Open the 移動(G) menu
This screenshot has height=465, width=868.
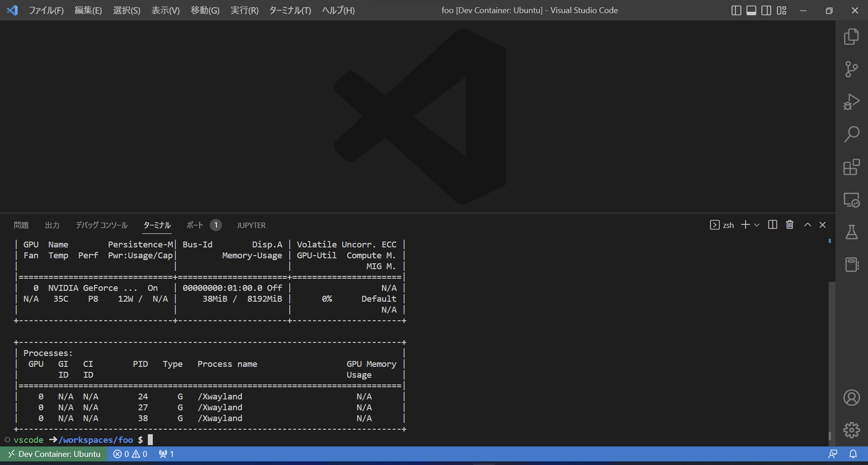pos(205,10)
